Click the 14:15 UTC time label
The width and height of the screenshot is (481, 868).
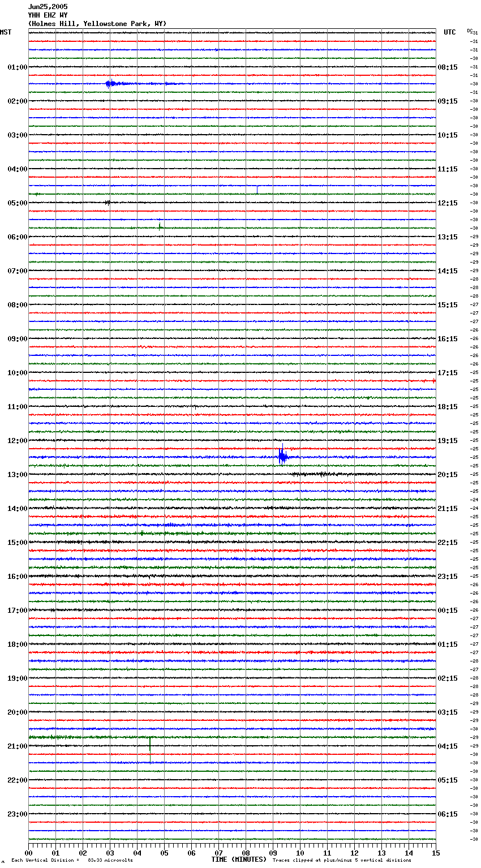[x=448, y=271]
